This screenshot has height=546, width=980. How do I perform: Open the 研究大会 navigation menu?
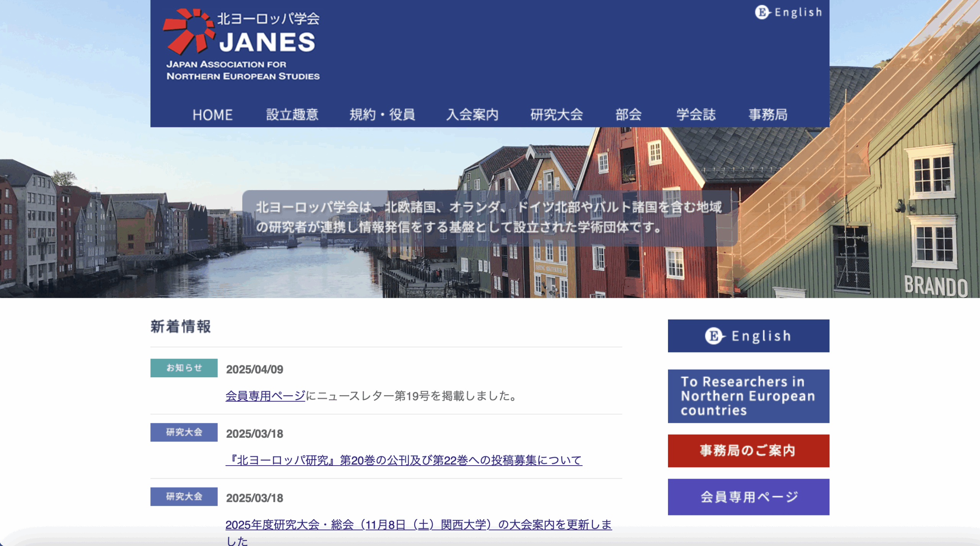tap(557, 115)
